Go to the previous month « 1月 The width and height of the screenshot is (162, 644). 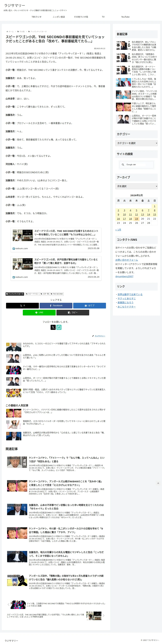tap(118, 229)
